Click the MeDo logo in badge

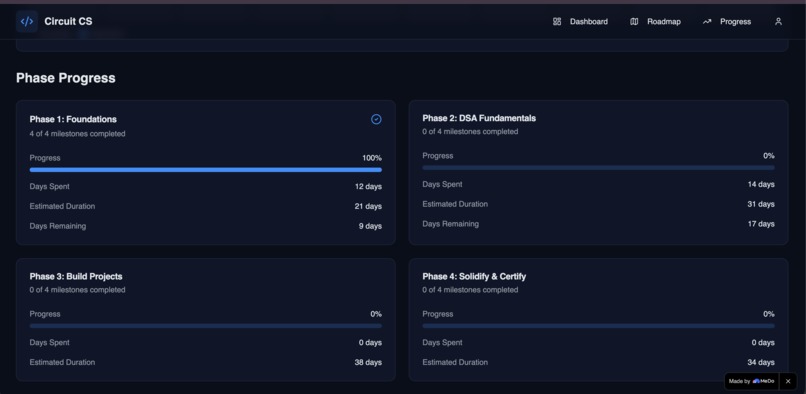[763, 381]
